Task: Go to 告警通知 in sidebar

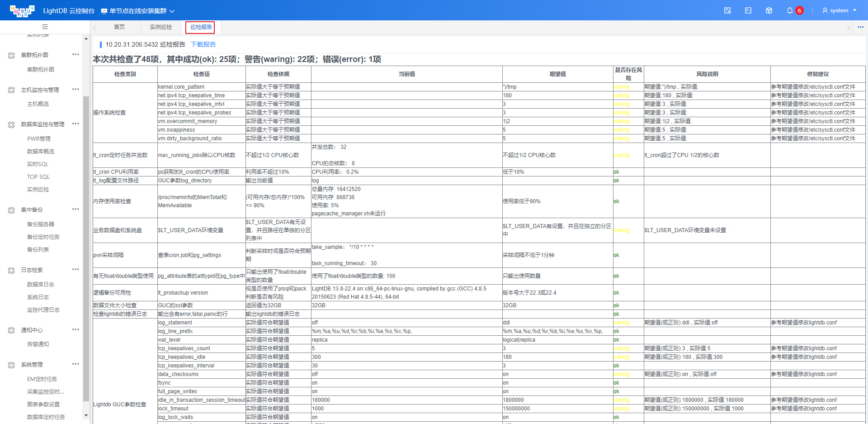Action: click(x=38, y=344)
